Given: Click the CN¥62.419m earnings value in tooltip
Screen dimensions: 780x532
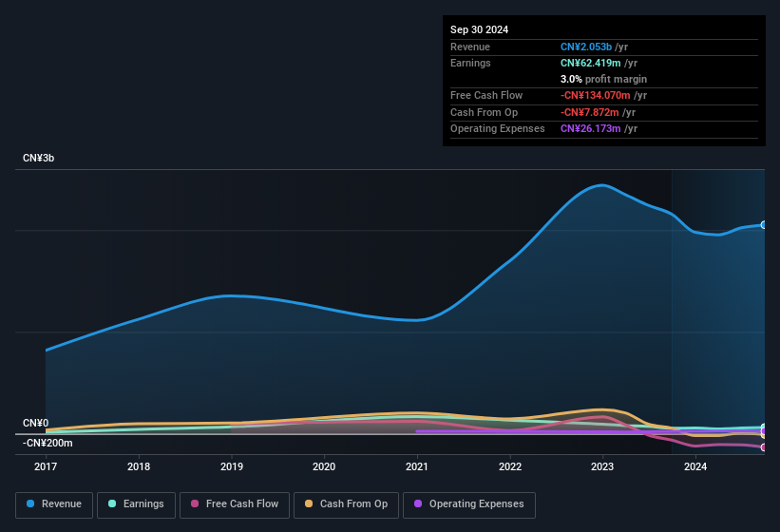Looking at the screenshot, I should coord(591,63).
